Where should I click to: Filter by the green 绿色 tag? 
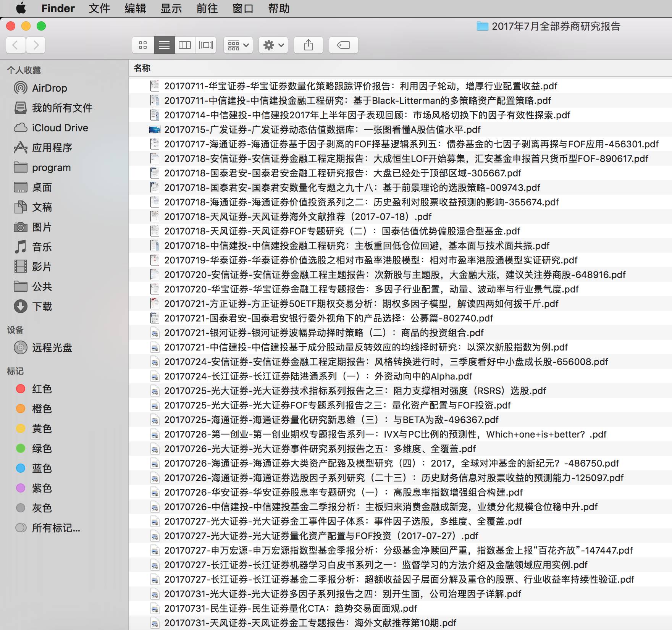(34, 449)
